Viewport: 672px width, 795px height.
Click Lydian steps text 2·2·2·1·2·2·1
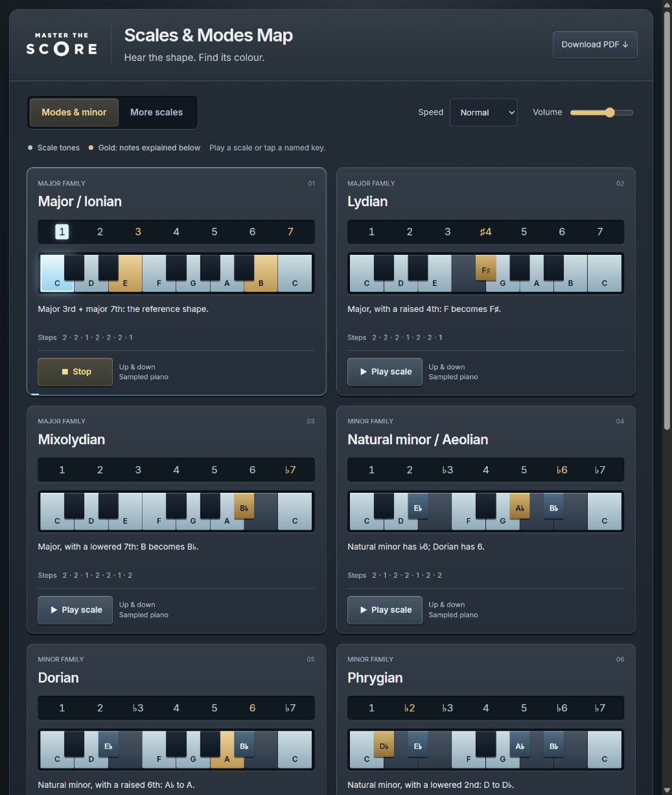point(408,337)
